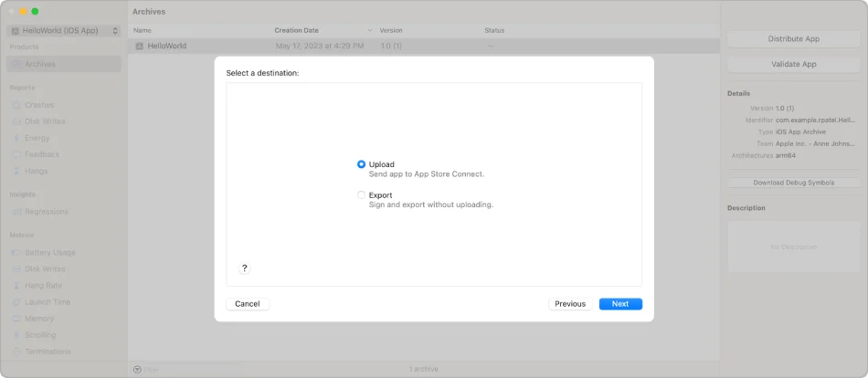
Task: Click Download Debug Symbols button
Action: coord(794,183)
